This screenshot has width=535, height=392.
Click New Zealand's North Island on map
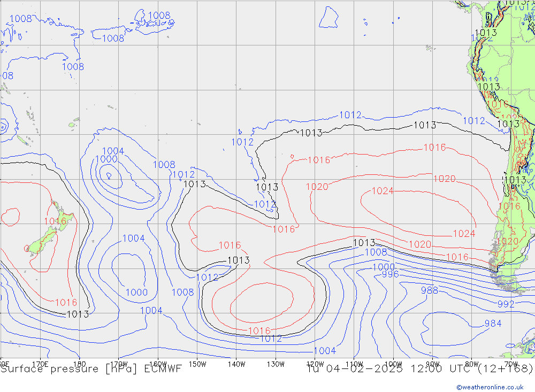[x=64, y=219]
